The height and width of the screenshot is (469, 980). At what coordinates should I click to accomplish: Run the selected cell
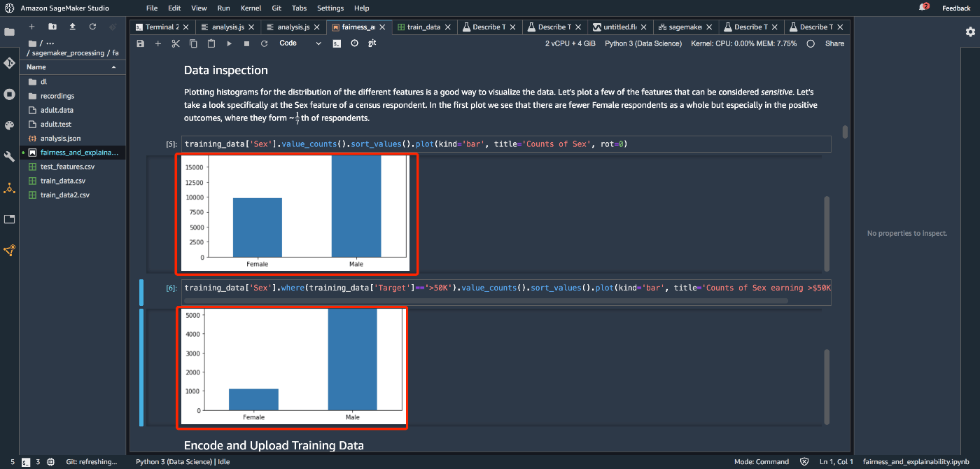[229, 43]
